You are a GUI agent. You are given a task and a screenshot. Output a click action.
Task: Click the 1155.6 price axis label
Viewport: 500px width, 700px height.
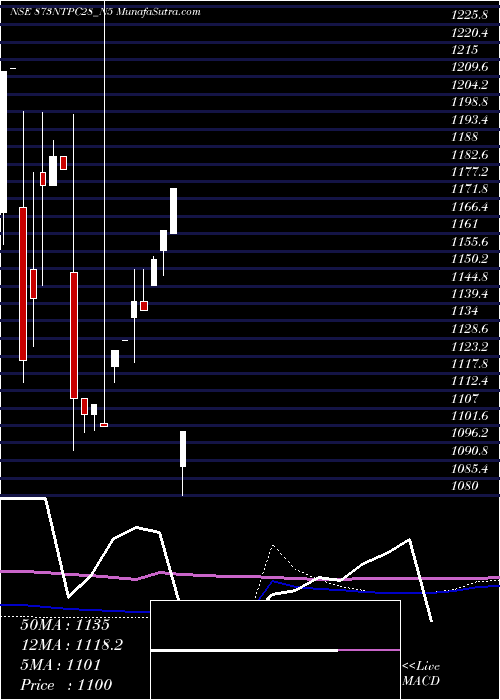[x=469, y=242]
